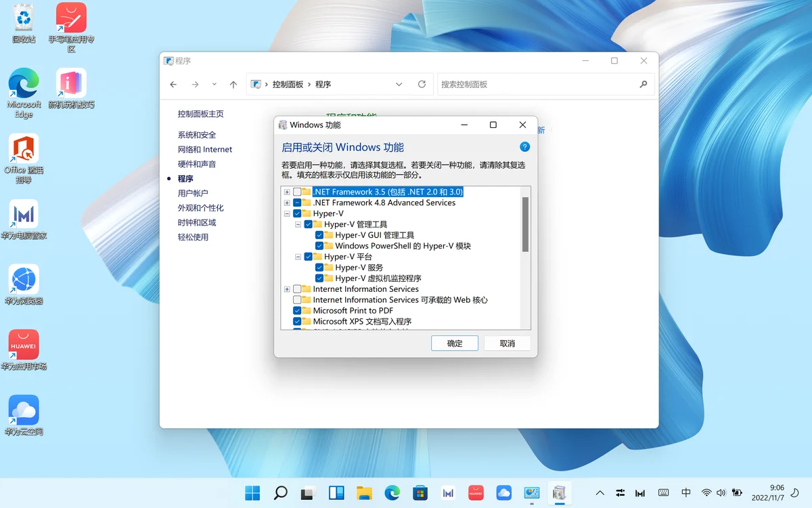Toggle .NET Framework 4.8 Advanced Services checkbox
Screen dimensions: 812x508
tap(297, 203)
